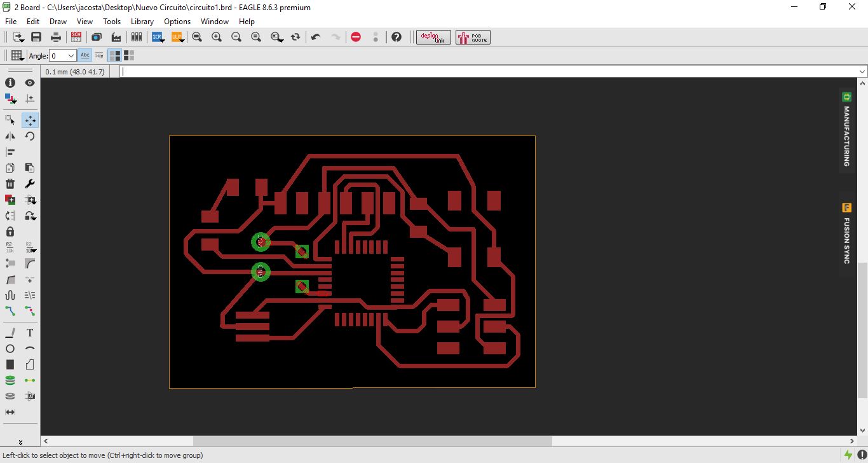Toggle the normal Abc text orientation button
Viewport: 868px width, 463px height.
[85, 56]
